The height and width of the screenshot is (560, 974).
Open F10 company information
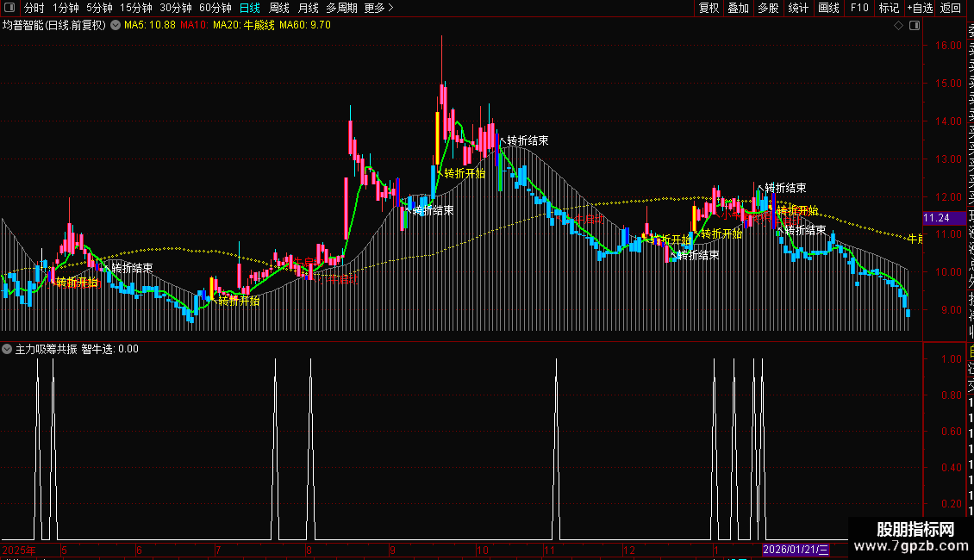coord(859,8)
